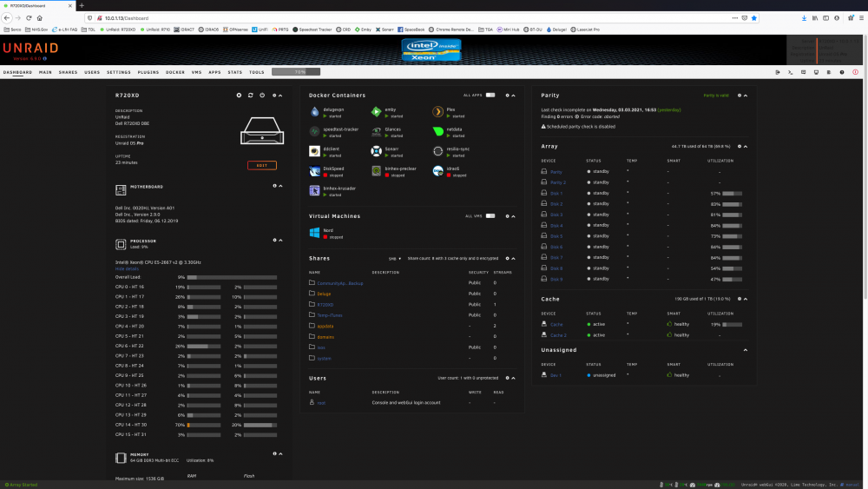This screenshot has width=868, height=489.
Task: Click the Parity device disk icon
Action: 544,172
